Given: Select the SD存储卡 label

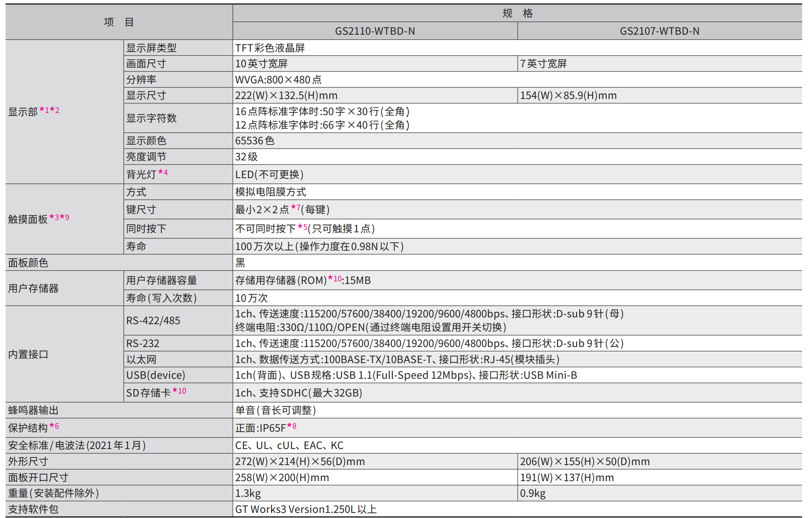Looking at the screenshot, I should [x=156, y=392].
